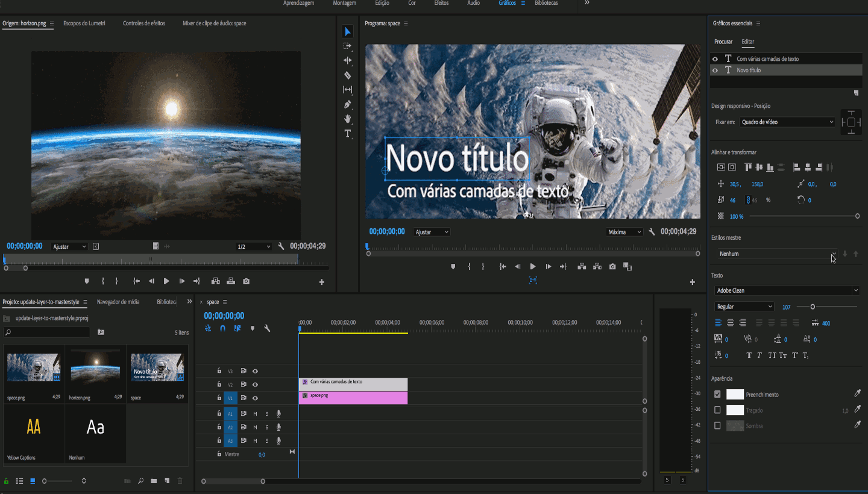Step forward one frame in Program monitor
The image size is (868, 494).
point(549,266)
